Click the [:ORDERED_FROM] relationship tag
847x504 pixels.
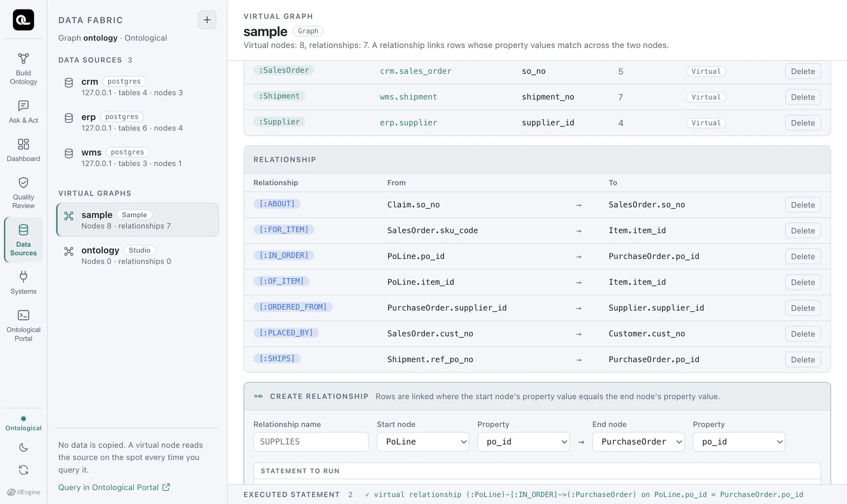click(293, 307)
